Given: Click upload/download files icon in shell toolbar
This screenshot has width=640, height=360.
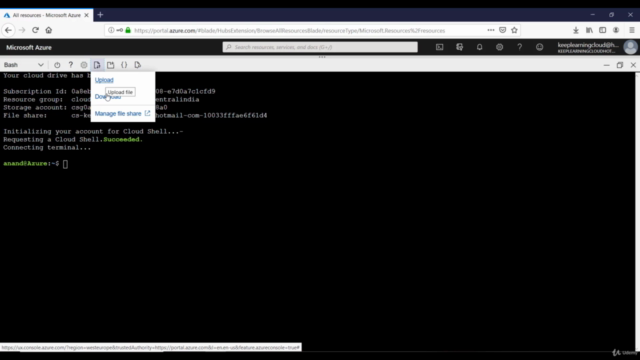Looking at the screenshot, I should tap(97, 65).
